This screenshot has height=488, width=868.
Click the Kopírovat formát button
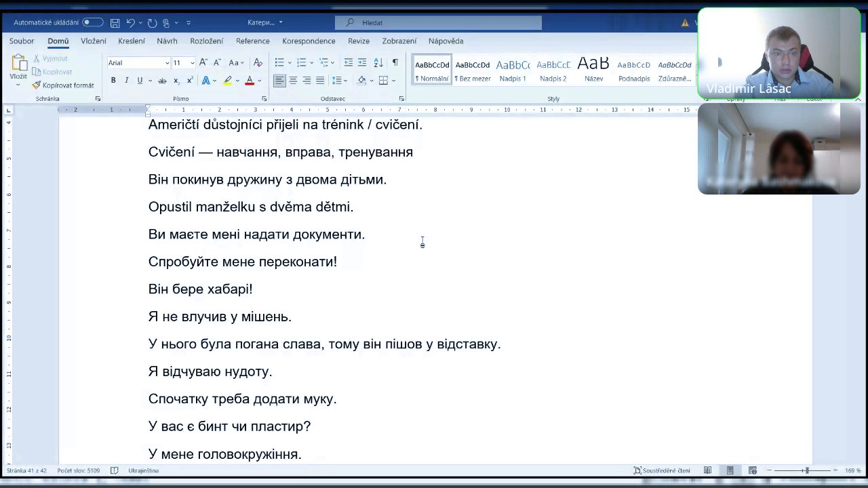pos(63,85)
